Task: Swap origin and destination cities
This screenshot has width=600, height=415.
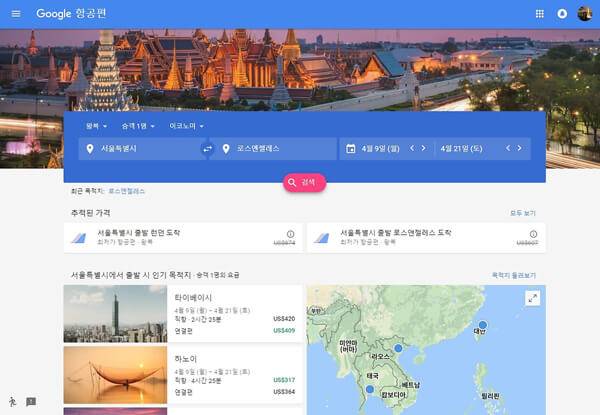Action: tap(207, 148)
